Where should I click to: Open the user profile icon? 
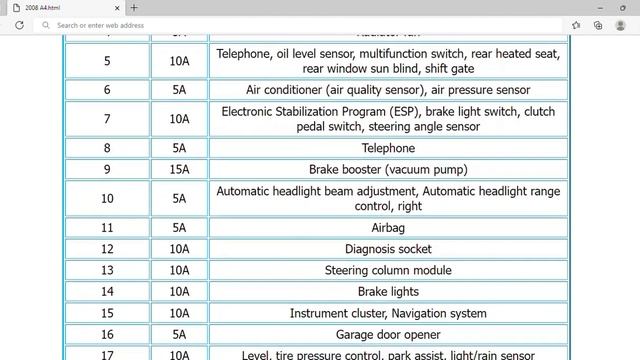(620, 25)
